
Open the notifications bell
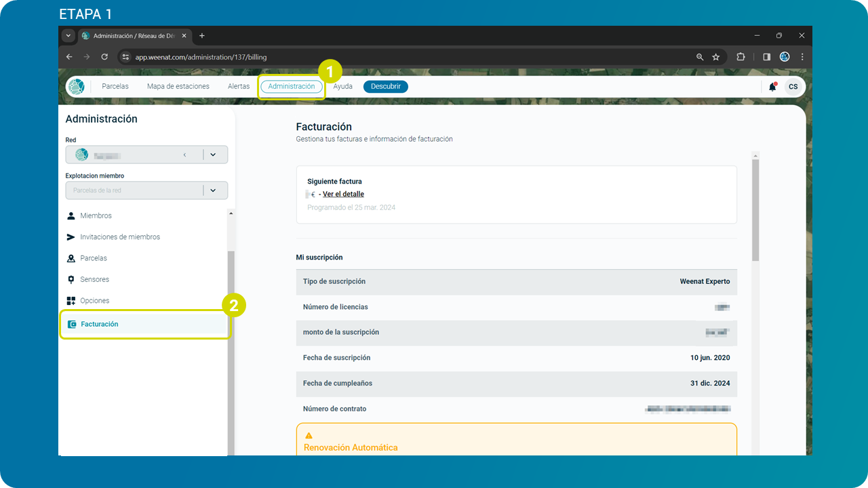pyautogui.click(x=772, y=87)
